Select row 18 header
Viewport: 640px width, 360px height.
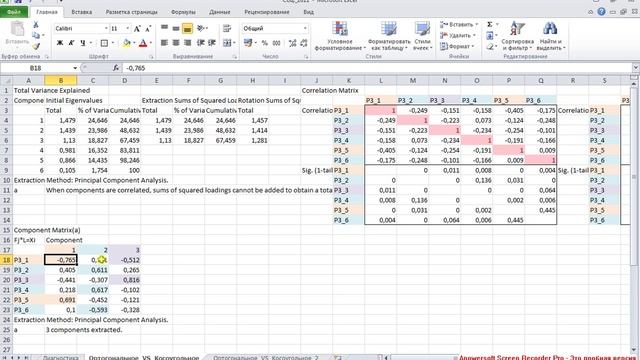[x=6, y=260]
